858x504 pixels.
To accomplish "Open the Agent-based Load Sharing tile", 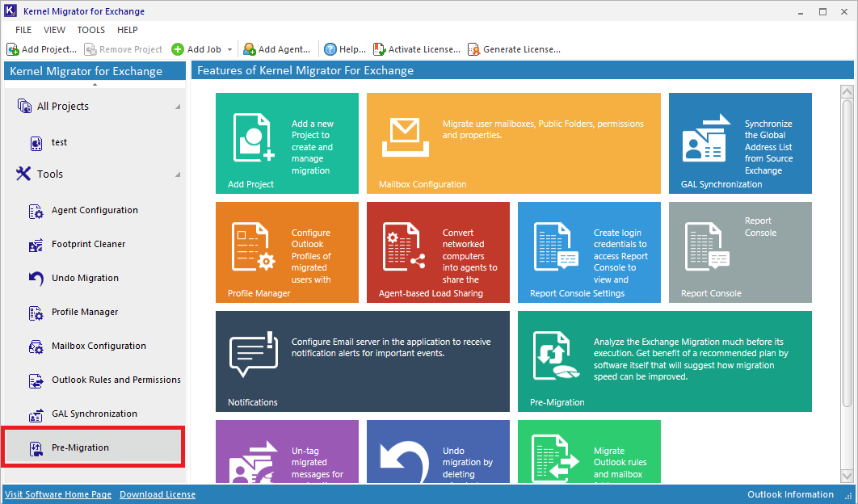I will [x=438, y=252].
